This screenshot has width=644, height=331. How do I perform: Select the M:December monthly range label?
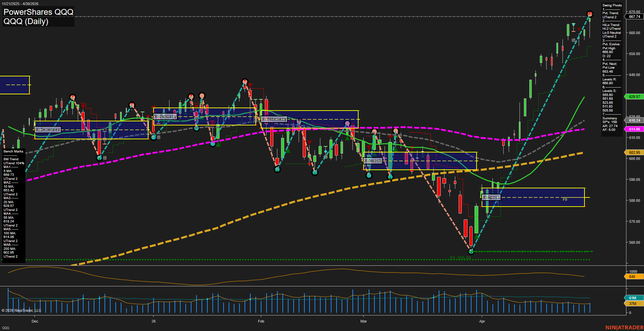pyautogui.click(x=48, y=130)
